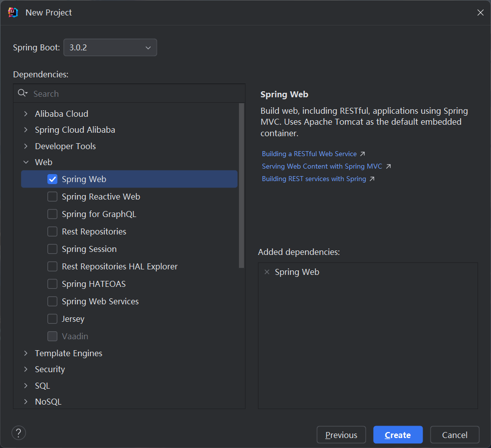The height and width of the screenshot is (448, 491).
Task: Click the 'Added dependencies:' label
Action: pos(299,252)
